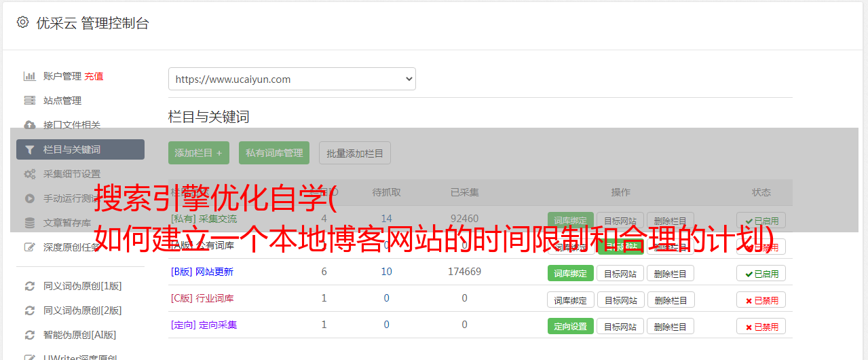
Task: Click the 已采集 value 92460
Action: click(x=465, y=219)
